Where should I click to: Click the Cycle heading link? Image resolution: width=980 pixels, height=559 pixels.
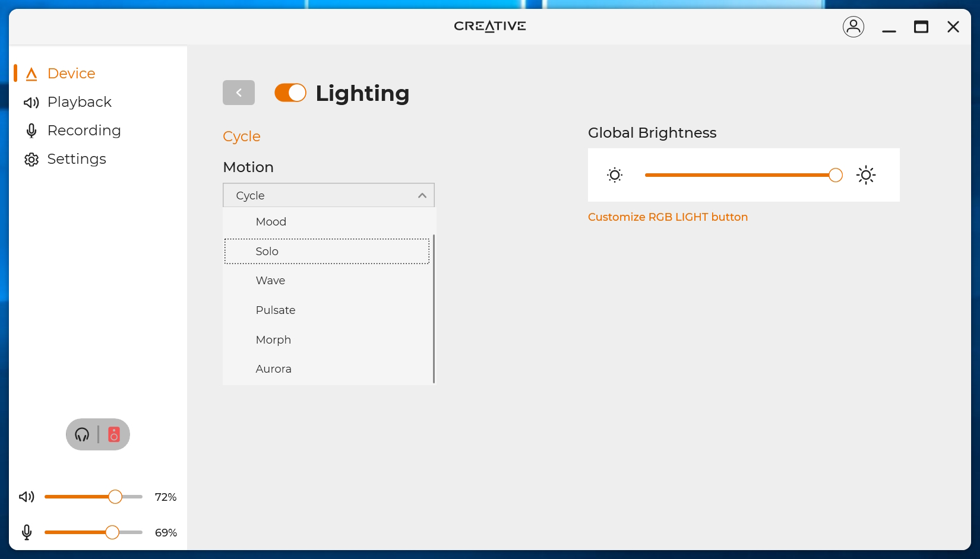click(x=241, y=136)
